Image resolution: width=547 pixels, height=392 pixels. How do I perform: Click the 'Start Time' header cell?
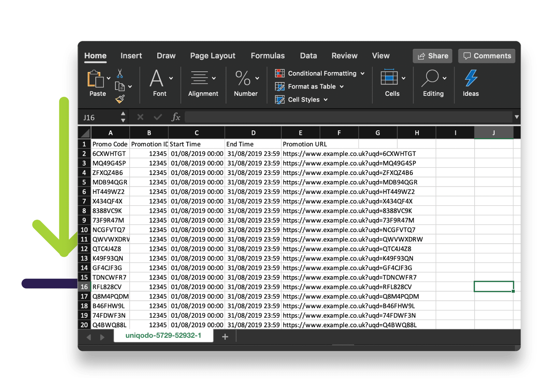(x=196, y=144)
